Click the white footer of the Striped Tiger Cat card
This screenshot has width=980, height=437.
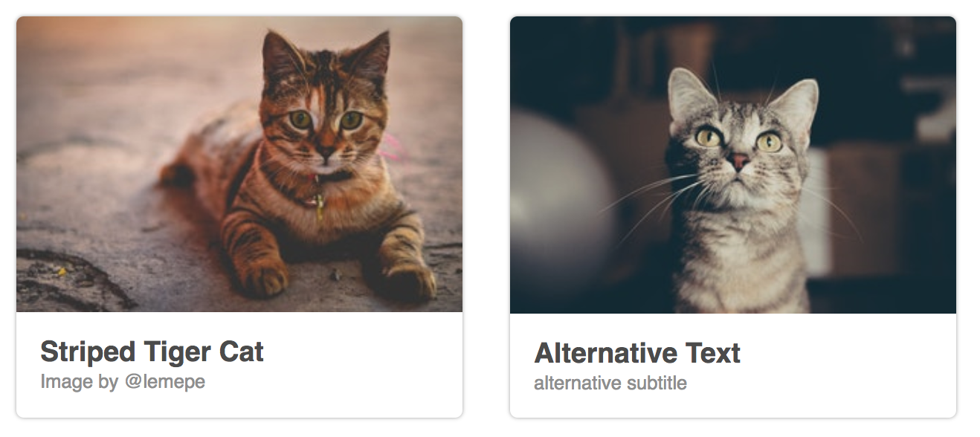coord(239,365)
